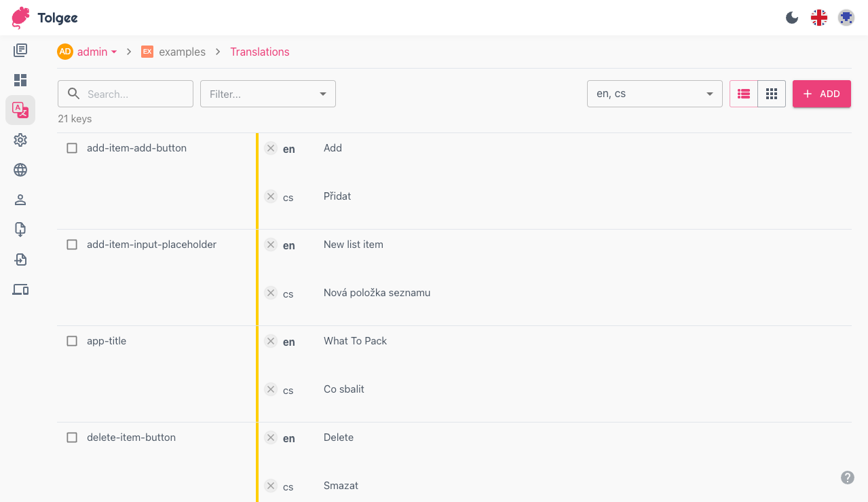Screen dimensions: 868x502
Task: Open the en, cs language selector
Action: click(654, 94)
